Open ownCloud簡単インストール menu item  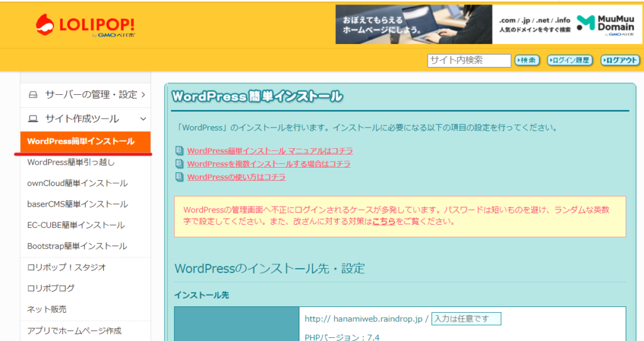click(77, 183)
